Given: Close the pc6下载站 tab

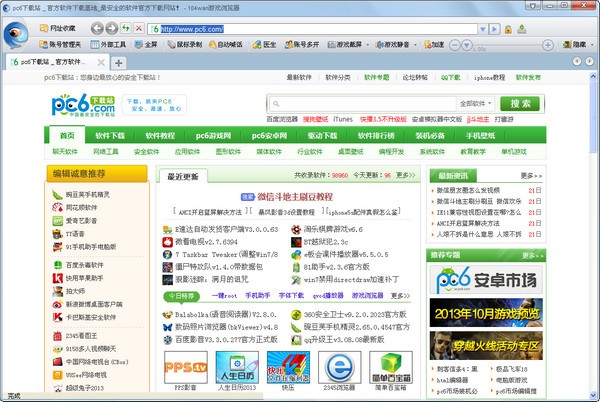Looking at the screenshot, I should 101,62.
